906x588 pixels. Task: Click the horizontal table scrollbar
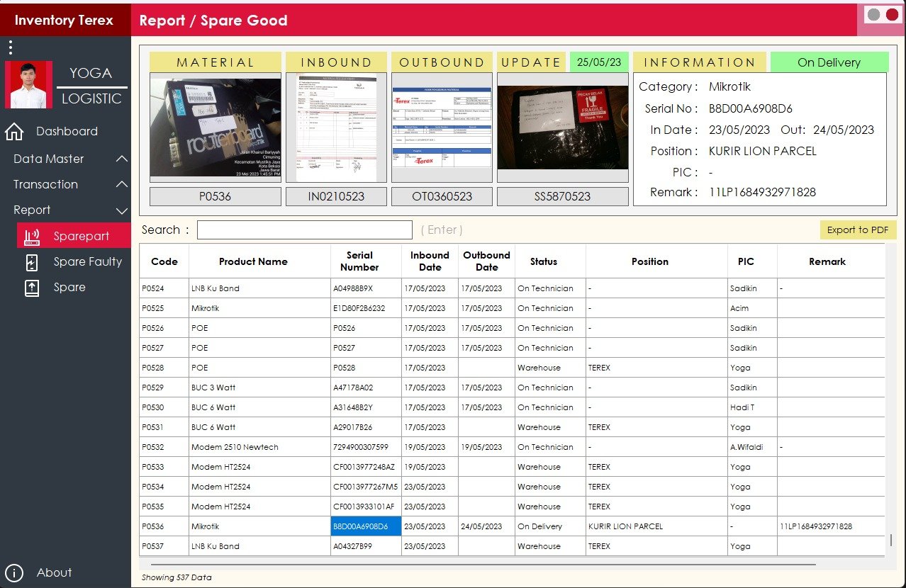(483, 565)
